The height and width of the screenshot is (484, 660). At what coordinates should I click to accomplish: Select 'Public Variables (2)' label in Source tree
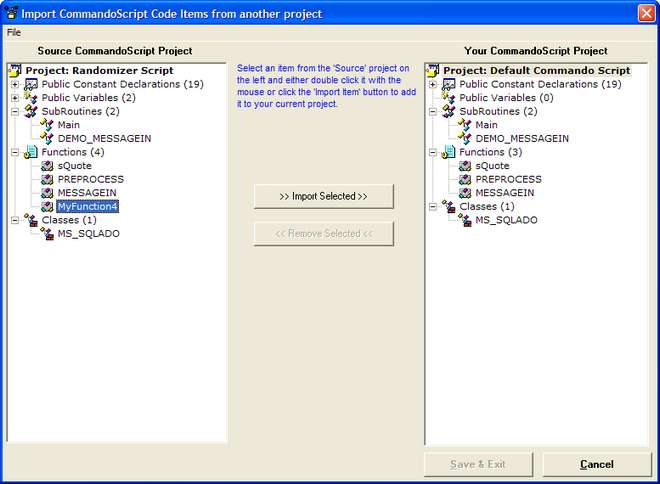pyautogui.click(x=88, y=98)
